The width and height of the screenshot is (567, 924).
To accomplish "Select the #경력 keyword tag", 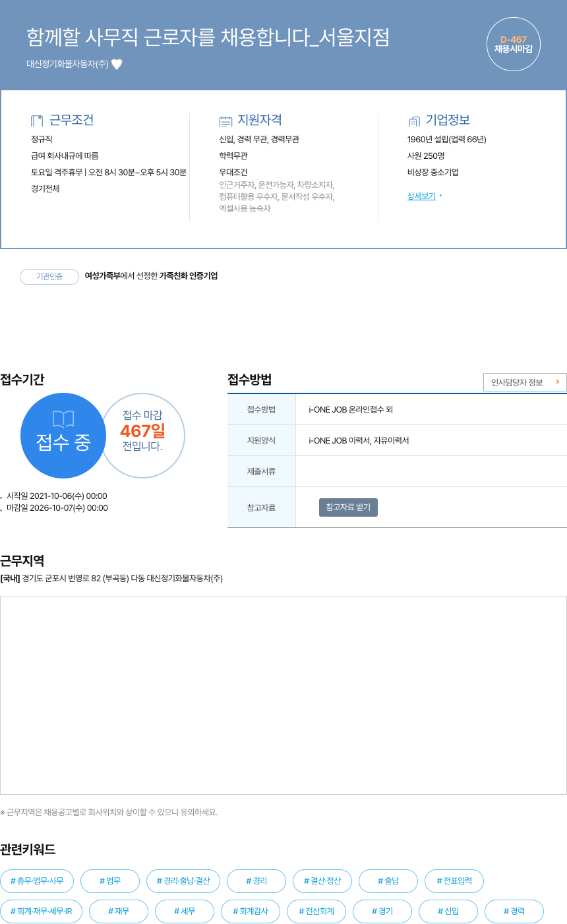I will click(514, 911).
